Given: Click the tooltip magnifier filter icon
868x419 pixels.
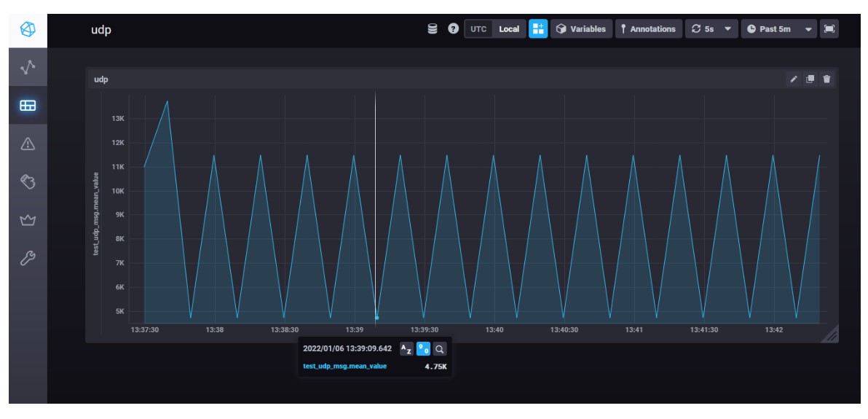Looking at the screenshot, I should coord(440,348).
